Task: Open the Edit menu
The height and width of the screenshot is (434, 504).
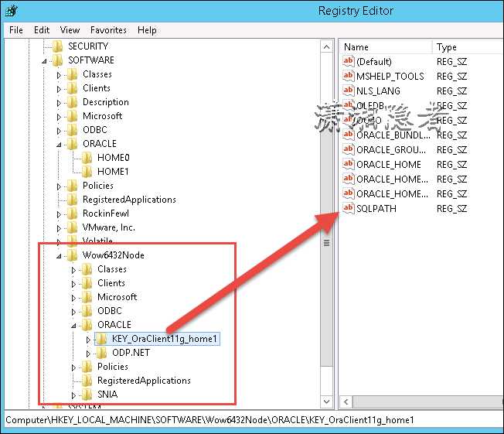Action: (x=42, y=30)
